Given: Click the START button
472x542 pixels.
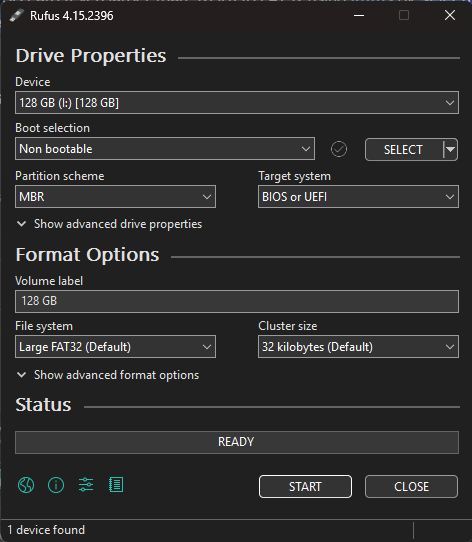Looking at the screenshot, I should [305, 487].
